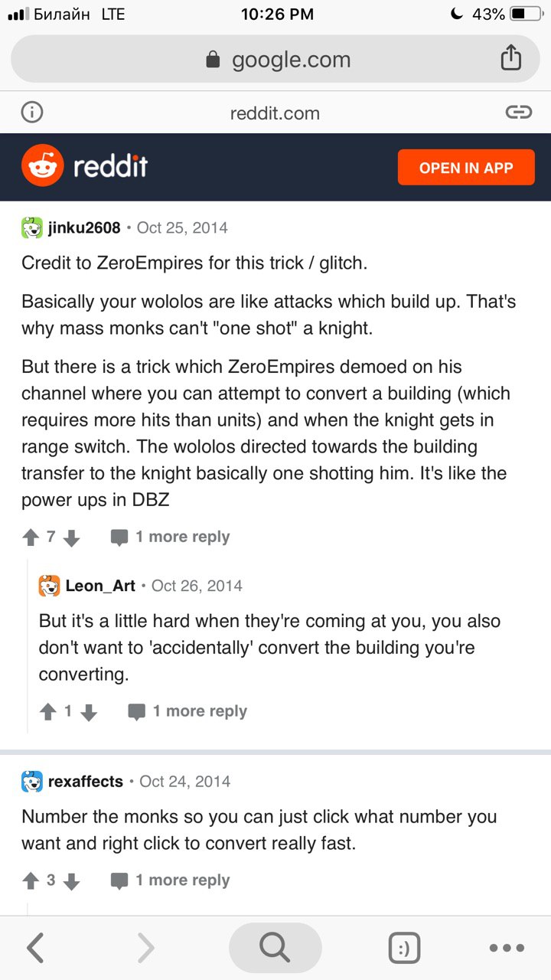This screenshot has width=551, height=980.
Task: Downvote Leon_Art's reply
Action: click(89, 712)
